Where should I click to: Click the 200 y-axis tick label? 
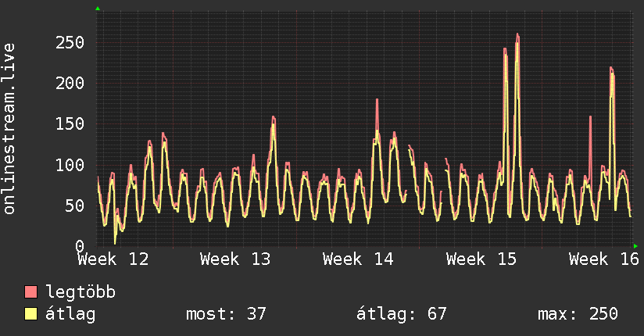tap(70, 84)
